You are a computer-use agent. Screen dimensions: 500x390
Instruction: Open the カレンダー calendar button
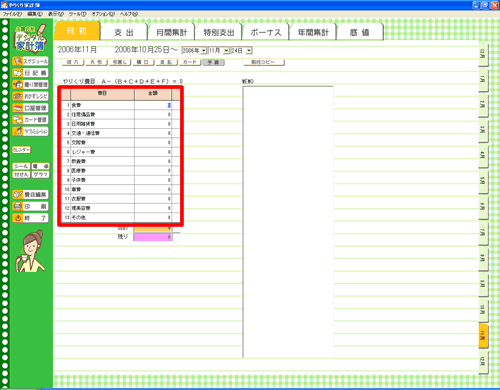tap(21, 150)
